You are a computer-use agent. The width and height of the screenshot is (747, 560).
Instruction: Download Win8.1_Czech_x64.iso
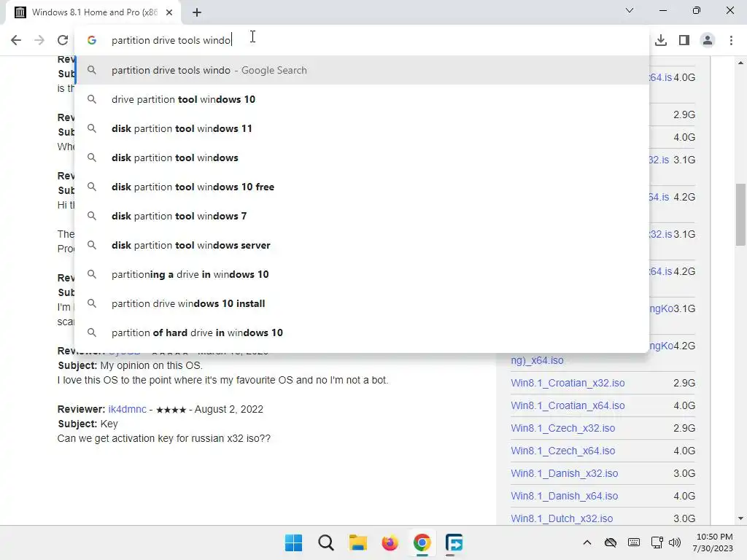click(562, 451)
